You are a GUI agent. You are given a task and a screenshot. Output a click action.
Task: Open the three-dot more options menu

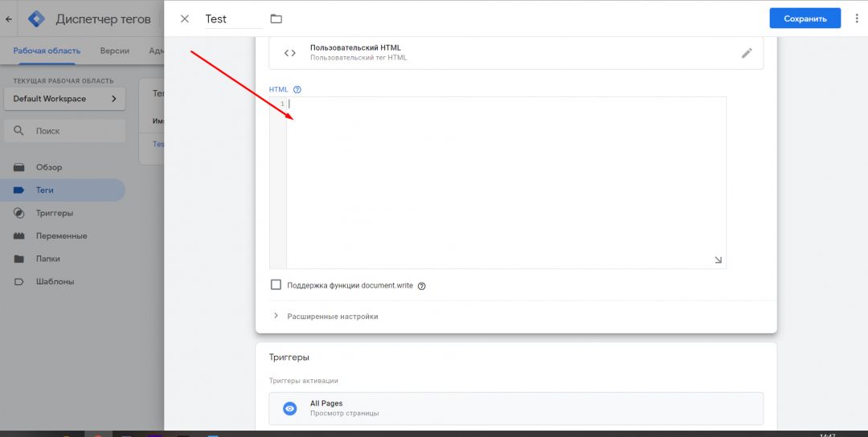tap(857, 18)
